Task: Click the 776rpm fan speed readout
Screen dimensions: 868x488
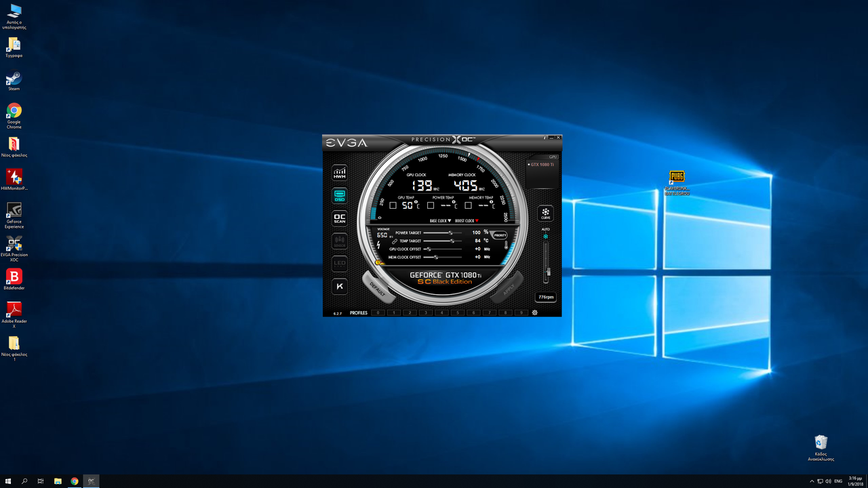Action: point(545,297)
